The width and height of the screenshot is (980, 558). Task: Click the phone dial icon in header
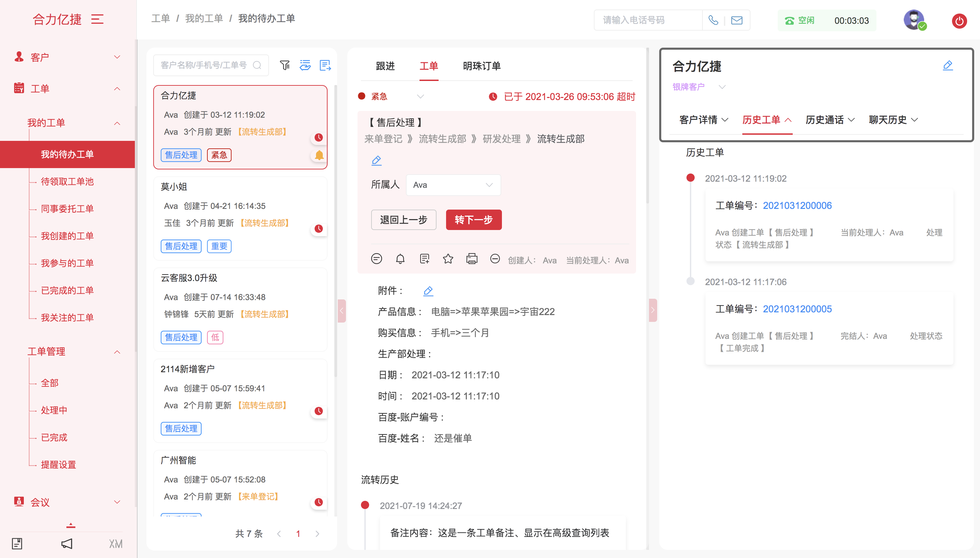(713, 20)
